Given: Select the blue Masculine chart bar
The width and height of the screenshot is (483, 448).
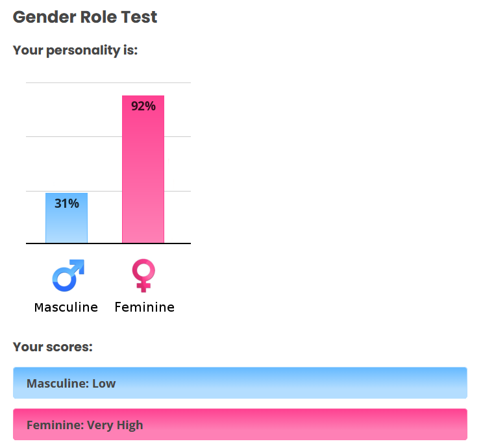Looking at the screenshot, I should click(x=66, y=218).
